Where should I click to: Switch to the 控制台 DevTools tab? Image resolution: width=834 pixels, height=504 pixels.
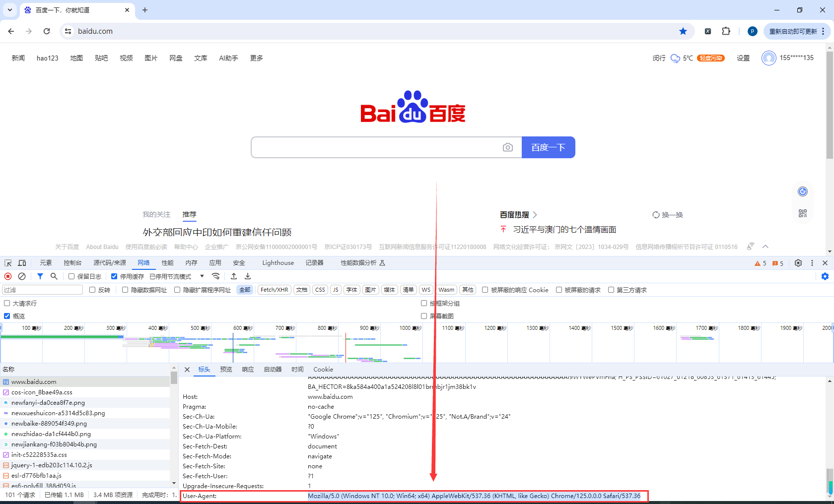point(72,263)
